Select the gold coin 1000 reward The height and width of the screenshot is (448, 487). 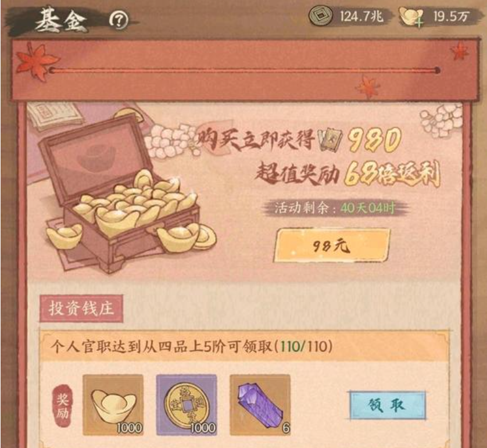tap(187, 404)
